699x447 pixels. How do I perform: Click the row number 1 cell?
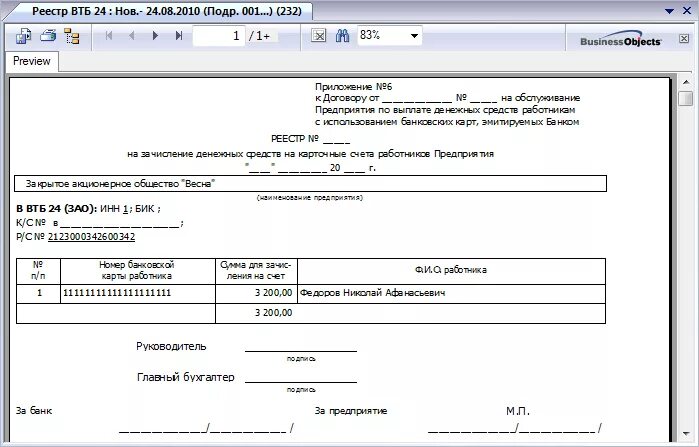pos(39,293)
